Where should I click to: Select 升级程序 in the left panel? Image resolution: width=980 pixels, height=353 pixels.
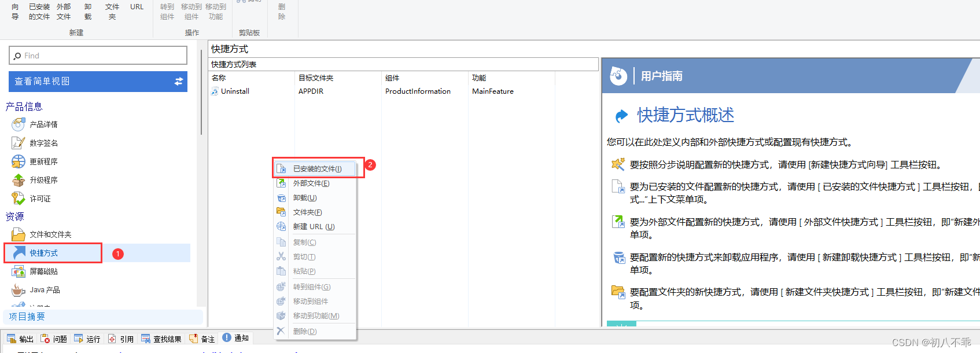[x=43, y=180]
